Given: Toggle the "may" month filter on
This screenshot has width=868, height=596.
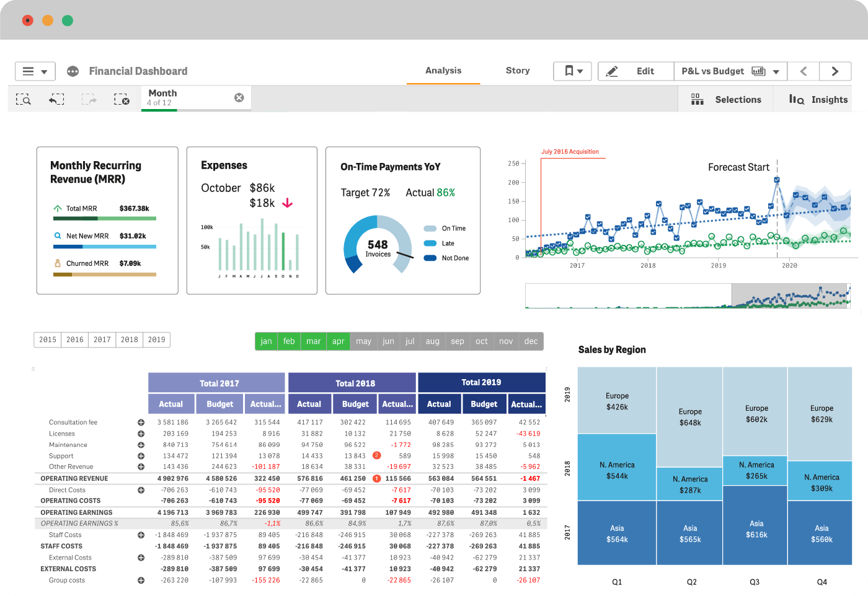Looking at the screenshot, I should coord(363,341).
